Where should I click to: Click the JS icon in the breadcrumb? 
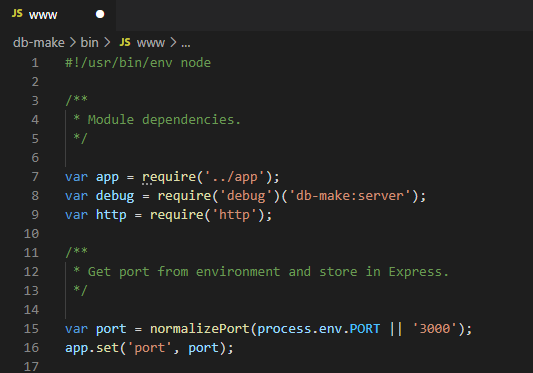point(125,43)
